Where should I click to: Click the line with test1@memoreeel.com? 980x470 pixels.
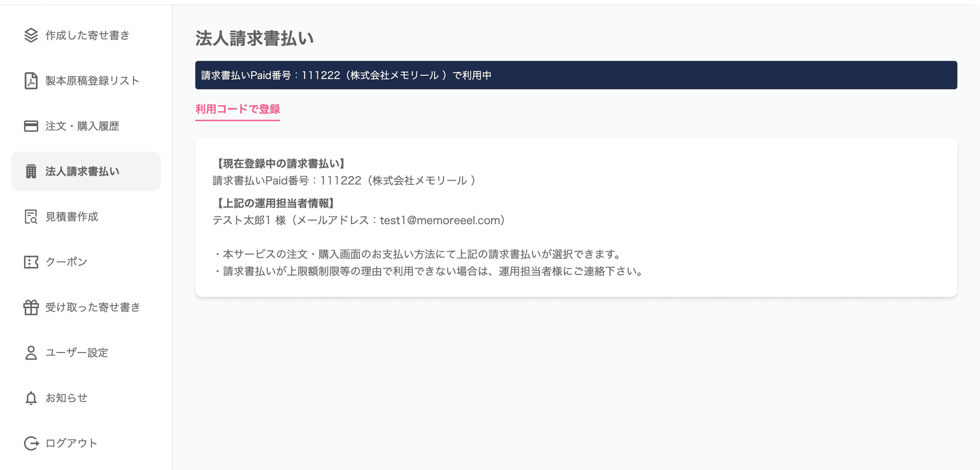(x=359, y=220)
